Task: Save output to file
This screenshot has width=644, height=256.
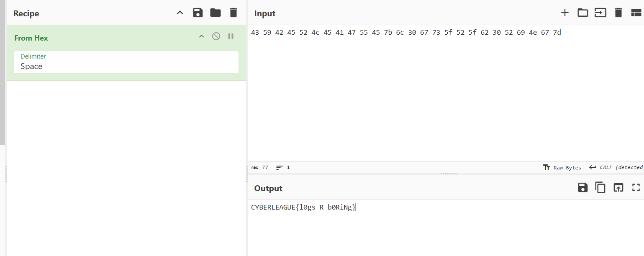Action: pos(582,188)
